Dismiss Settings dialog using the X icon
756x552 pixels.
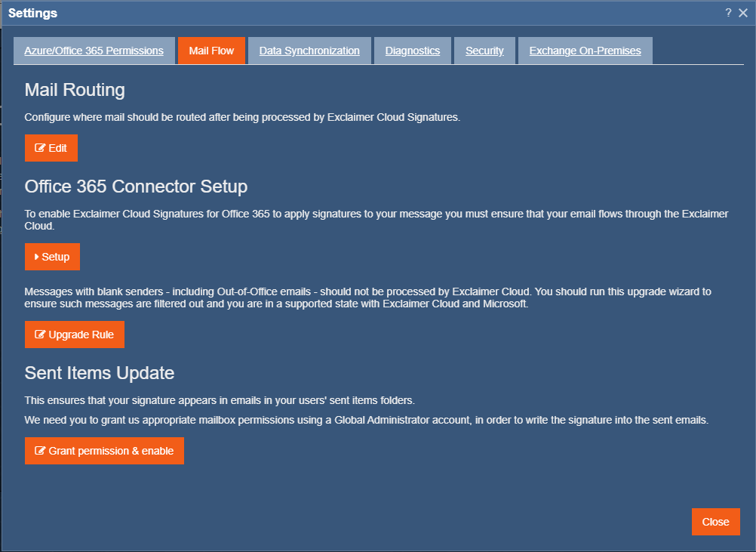point(743,13)
